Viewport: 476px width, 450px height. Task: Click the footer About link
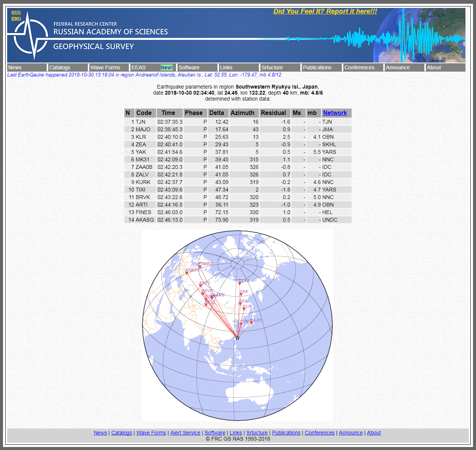point(374,433)
